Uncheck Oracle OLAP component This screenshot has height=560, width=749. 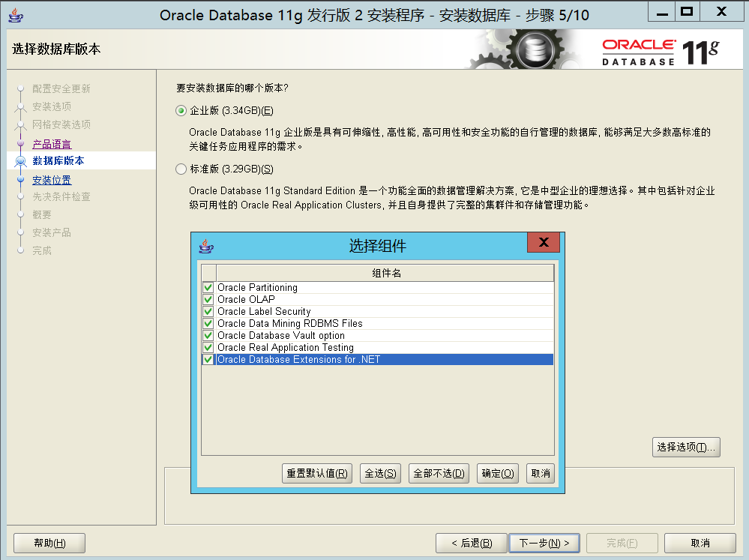coord(208,299)
